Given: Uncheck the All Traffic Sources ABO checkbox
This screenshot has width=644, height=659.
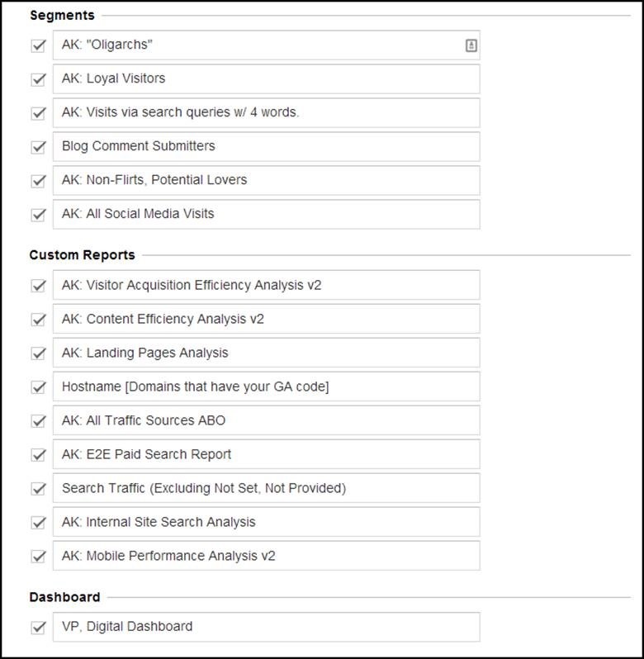Looking at the screenshot, I should click(x=38, y=421).
